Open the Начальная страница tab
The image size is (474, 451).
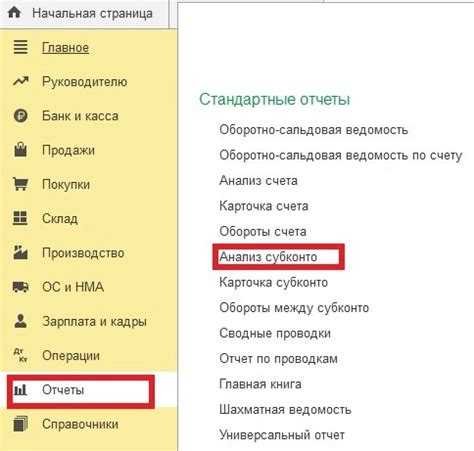coord(92,13)
